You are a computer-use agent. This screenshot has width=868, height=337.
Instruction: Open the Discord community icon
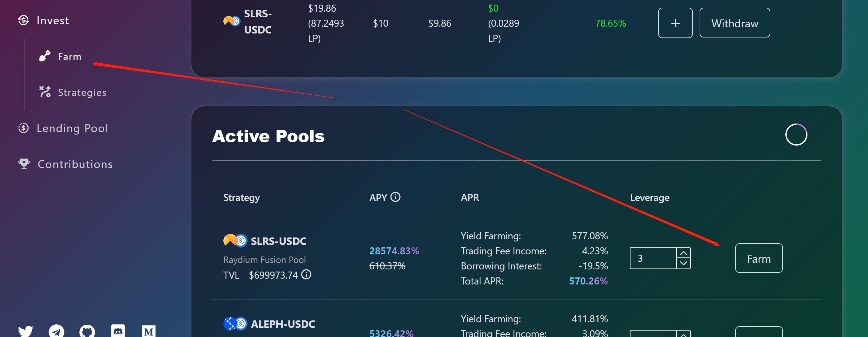pos(118,331)
